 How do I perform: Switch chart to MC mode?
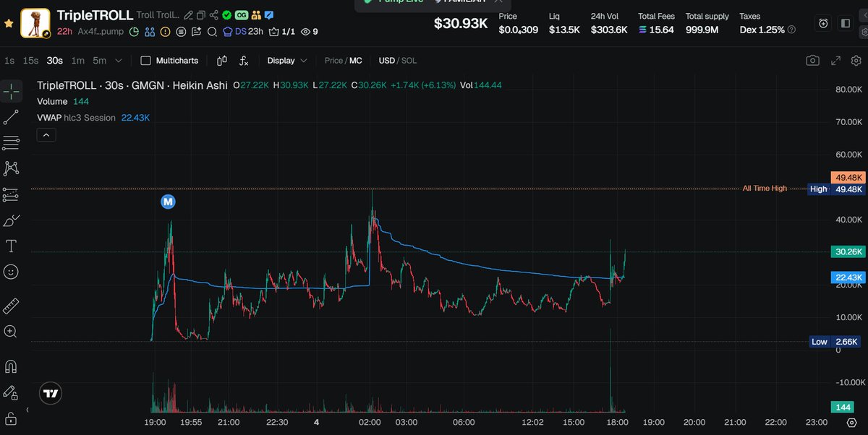(356, 61)
